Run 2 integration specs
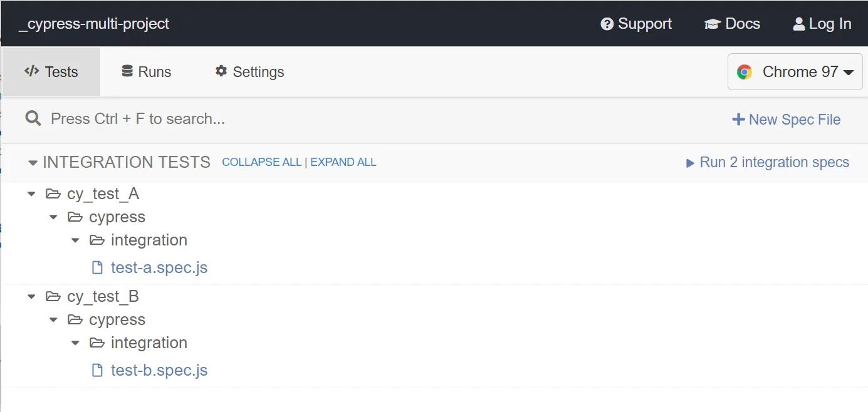The width and height of the screenshot is (868, 412). pos(768,162)
